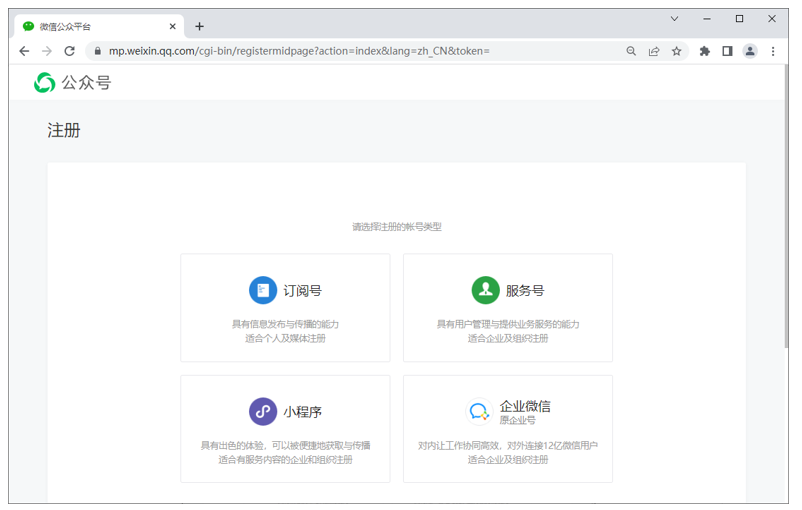Viewport: 802px width, 510px height.
Task: Choose 企业微信 account type title
Action: (525, 406)
